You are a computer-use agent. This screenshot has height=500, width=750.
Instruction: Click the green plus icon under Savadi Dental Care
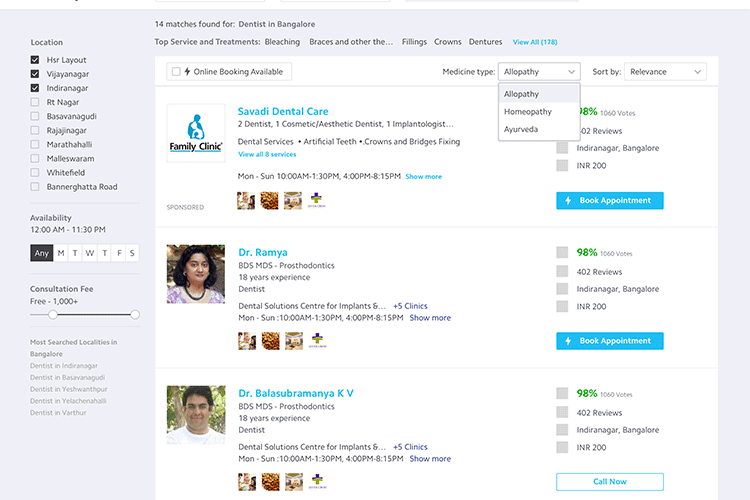click(x=316, y=200)
